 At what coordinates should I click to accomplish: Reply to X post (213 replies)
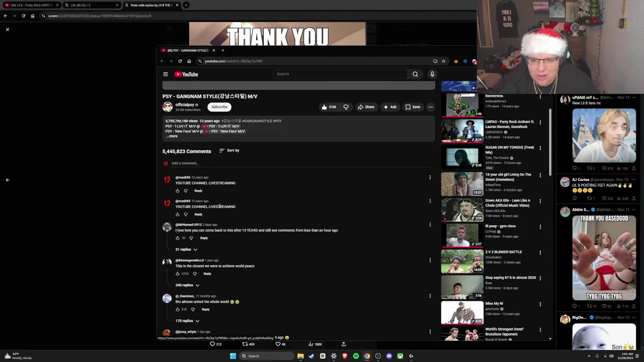215,344
